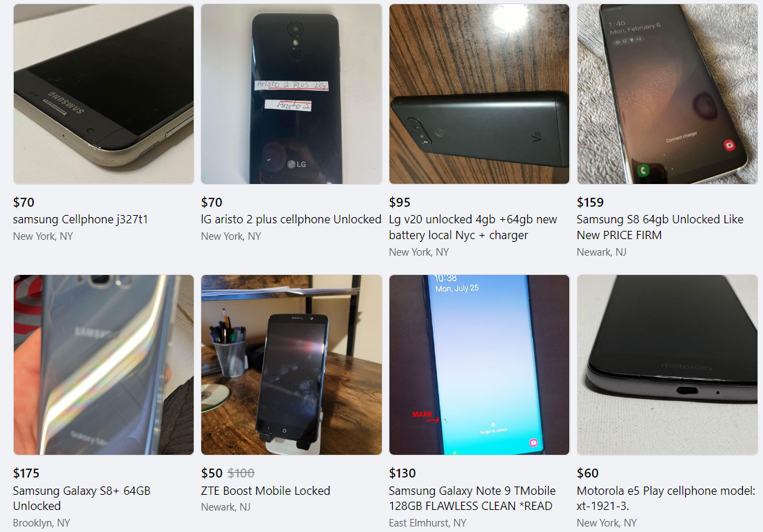Open Samsung S8 64gb Unlocked Like New title
The width and height of the screenshot is (763, 532).
click(660, 227)
